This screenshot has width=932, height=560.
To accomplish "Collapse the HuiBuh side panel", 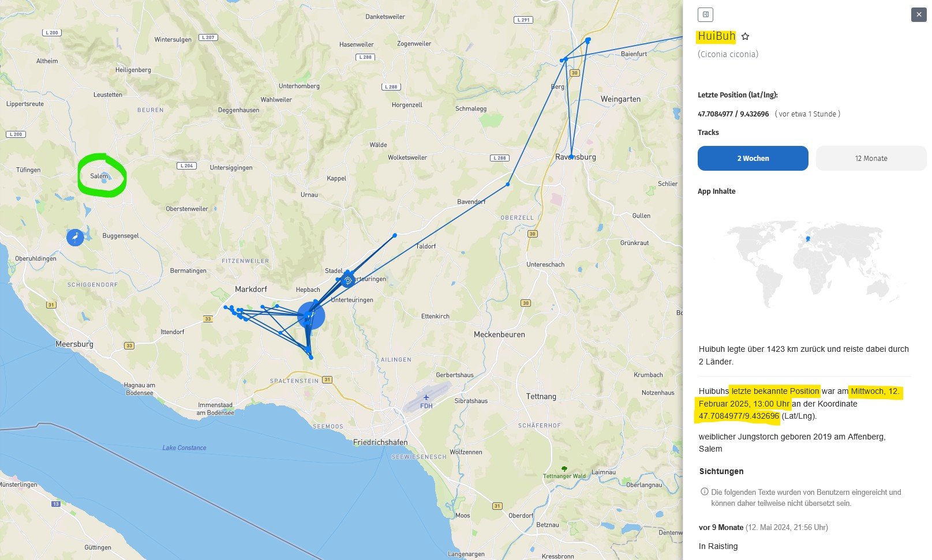I will click(705, 14).
